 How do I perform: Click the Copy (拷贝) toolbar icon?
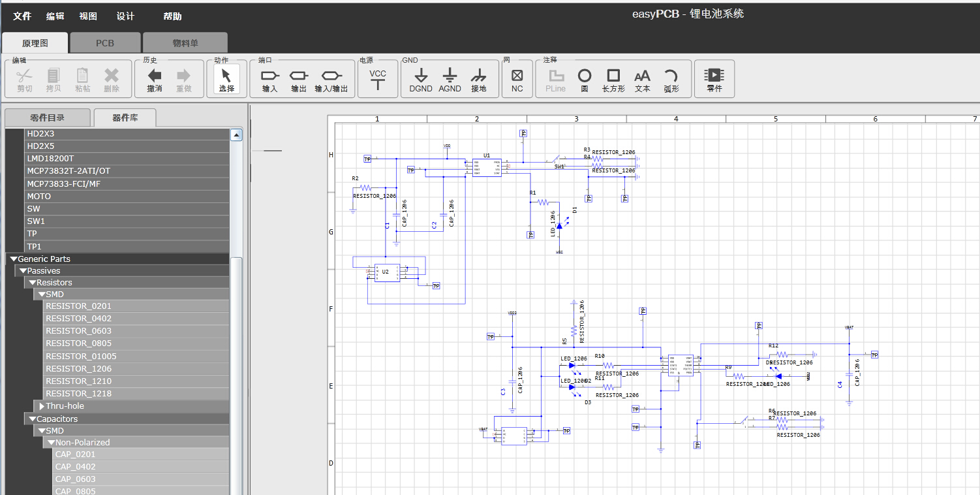(x=54, y=76)
